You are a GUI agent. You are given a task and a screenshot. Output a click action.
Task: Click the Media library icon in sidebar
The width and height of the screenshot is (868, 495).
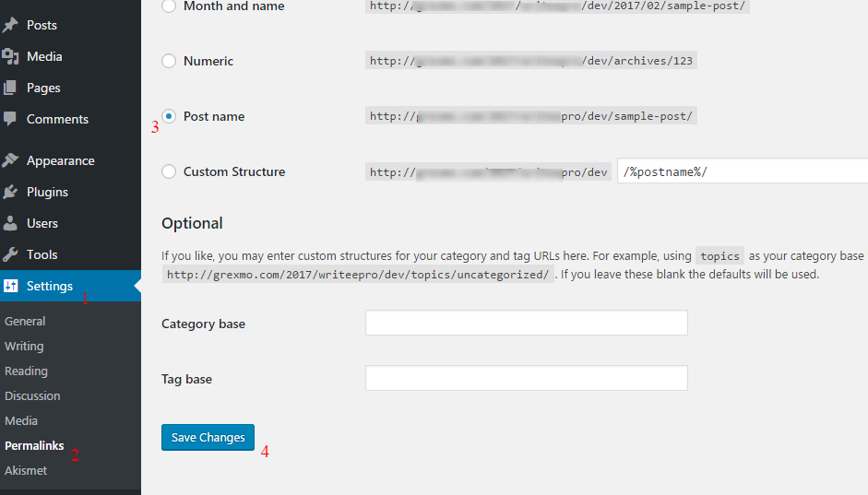(x=10, y=56)
